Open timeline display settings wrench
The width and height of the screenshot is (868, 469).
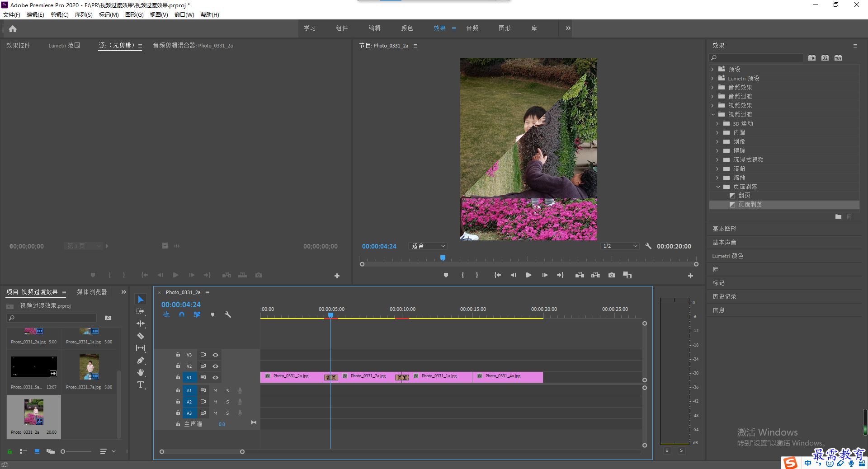tap(228, 314)
